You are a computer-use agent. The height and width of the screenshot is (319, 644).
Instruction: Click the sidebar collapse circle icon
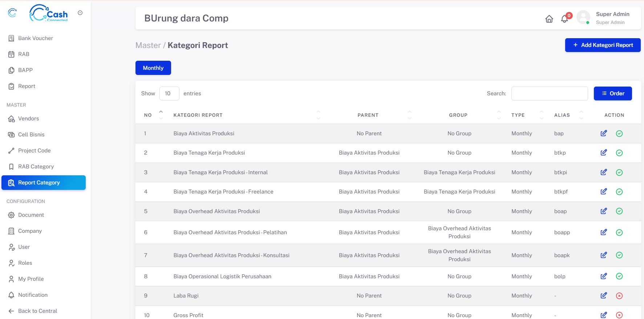(x=80, y=13)
